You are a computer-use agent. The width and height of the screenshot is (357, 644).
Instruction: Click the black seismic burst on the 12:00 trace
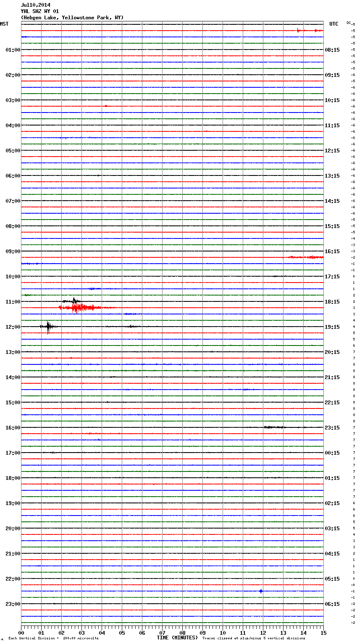click(48, 327)
